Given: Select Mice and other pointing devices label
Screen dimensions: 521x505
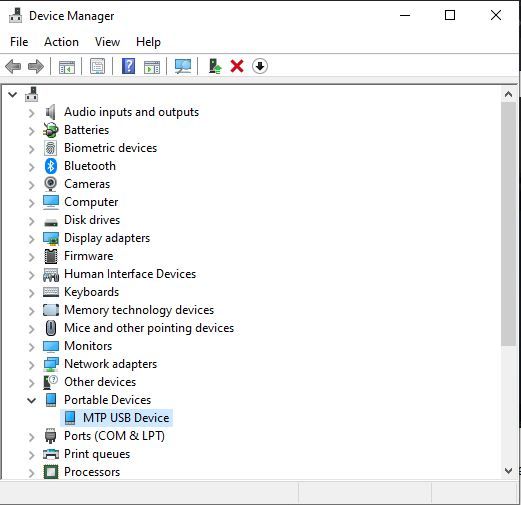Looking at the screenshot, I should click(x=149, y=328).
